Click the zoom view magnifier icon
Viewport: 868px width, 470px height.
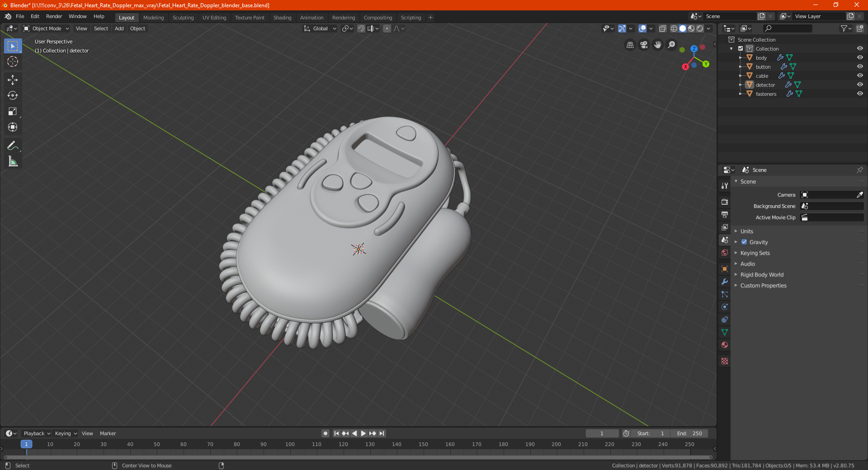(672, 45)
